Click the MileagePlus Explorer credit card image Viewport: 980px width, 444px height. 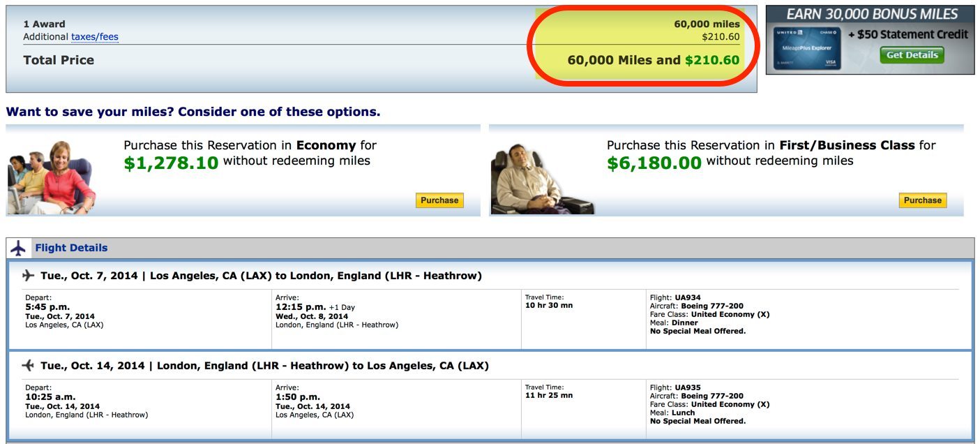coord(807,48)
